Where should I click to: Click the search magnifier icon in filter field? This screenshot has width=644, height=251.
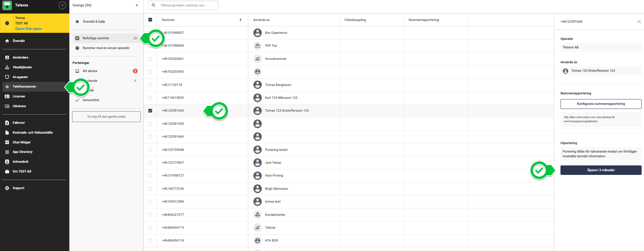154,5
